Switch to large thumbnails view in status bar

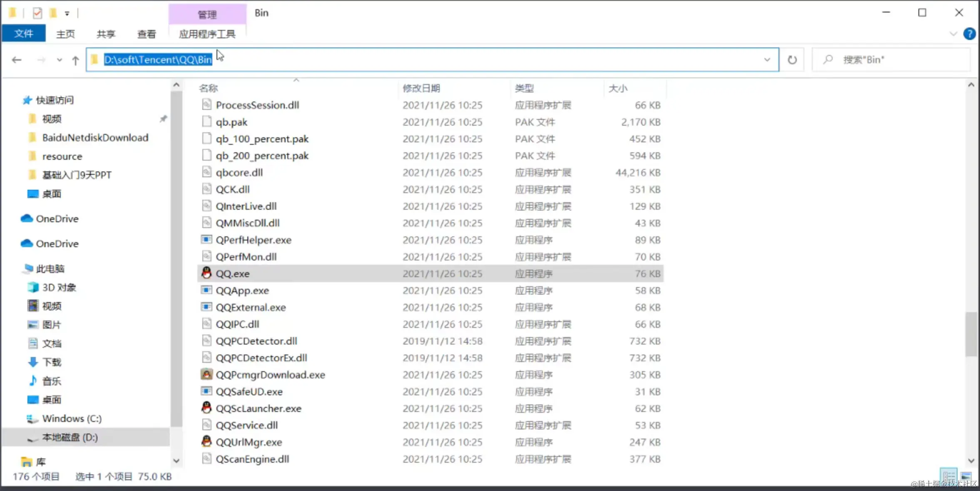coord(966,476)
